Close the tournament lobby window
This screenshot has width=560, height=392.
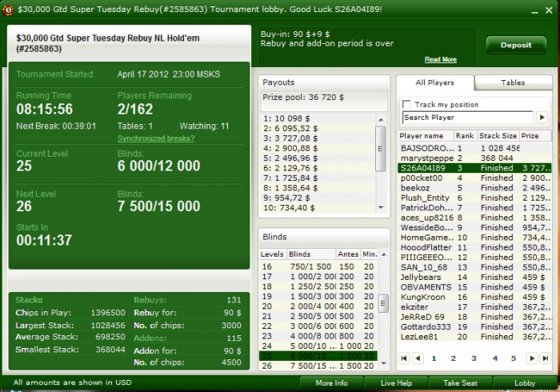pyautogui.click(x=549, y=10)
